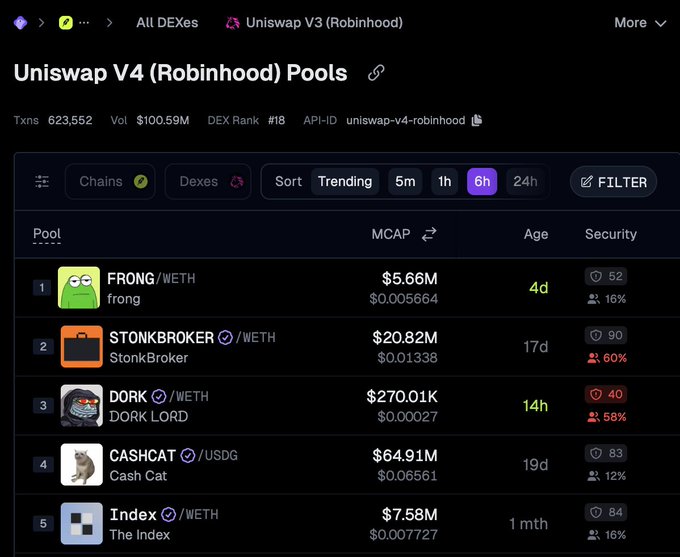Click the Pool column header
Image resolution: width=680 pixels, height=557 pixels.
[47, 234]
